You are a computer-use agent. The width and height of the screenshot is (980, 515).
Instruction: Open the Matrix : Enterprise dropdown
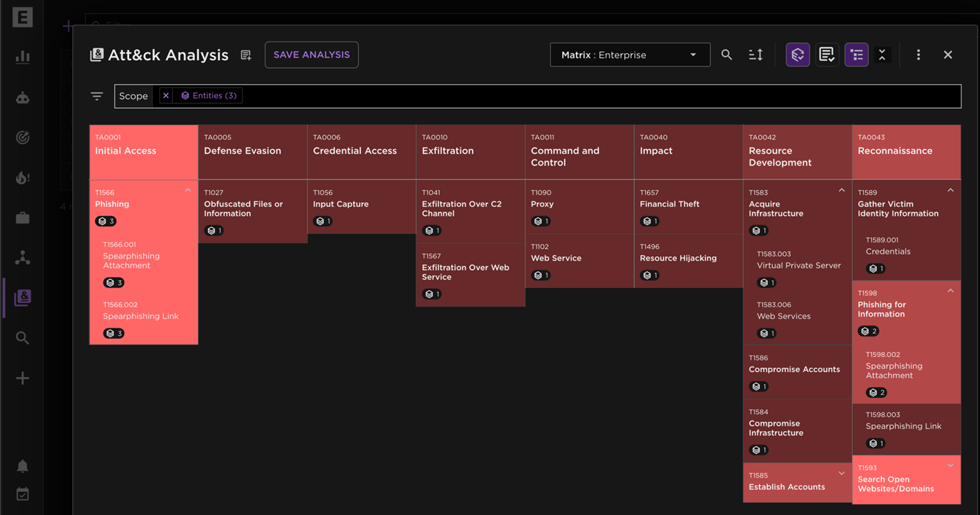pyautogui.click(x=630, y=55)
